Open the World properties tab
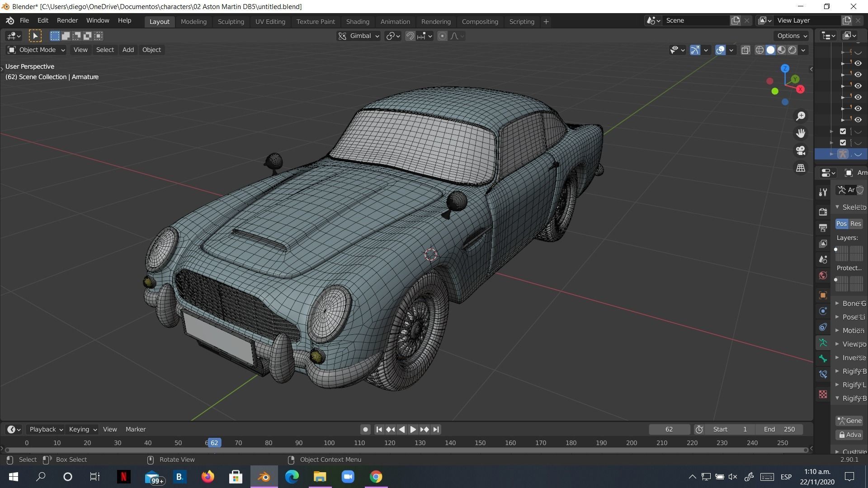868x488 pixels. tap(823, 276)
